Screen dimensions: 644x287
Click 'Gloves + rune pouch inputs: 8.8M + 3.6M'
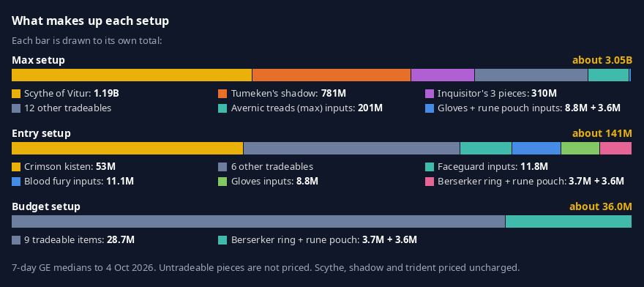coord(529,108)
